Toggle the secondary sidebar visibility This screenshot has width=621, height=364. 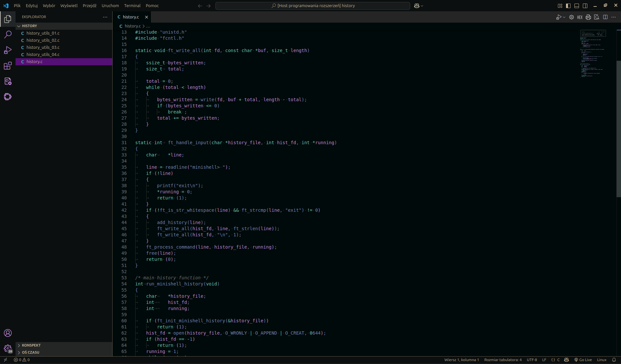coord(585,6)
